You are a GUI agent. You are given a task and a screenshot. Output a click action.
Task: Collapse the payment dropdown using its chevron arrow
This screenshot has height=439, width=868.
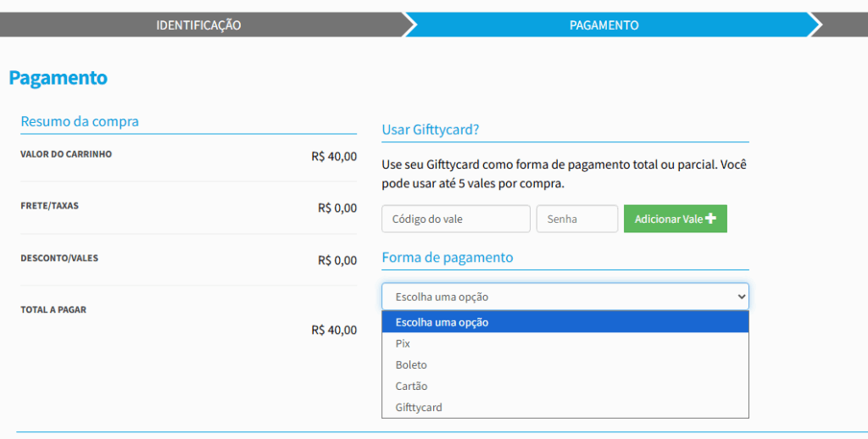click(x=742, y=297)
